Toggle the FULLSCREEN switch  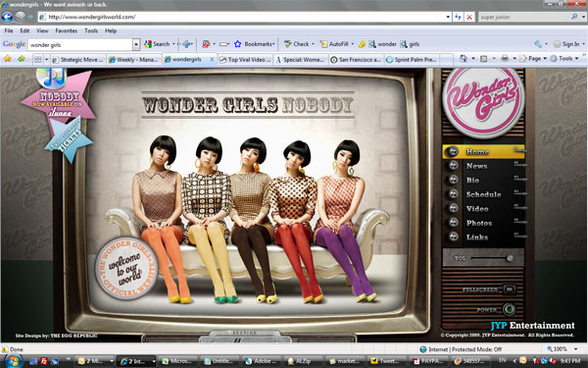tap(509, 289)
